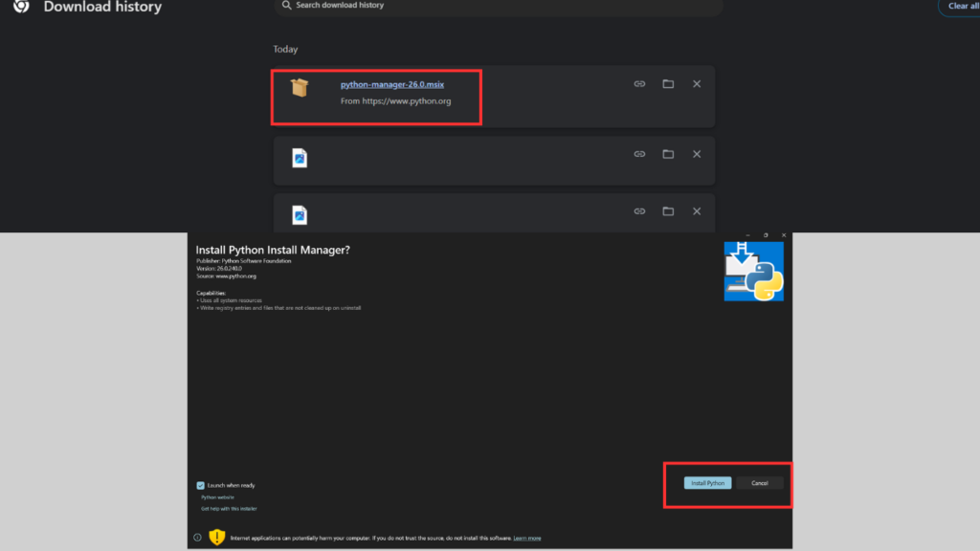Click the "Install Python Install Manager?" heading
This screenshot has height=551, width=980.
(x=273, y=250)
